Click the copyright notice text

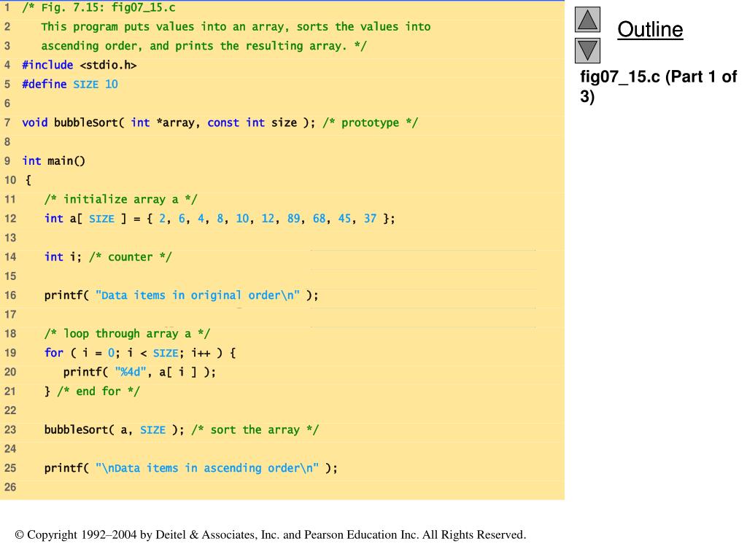[271, 534]
